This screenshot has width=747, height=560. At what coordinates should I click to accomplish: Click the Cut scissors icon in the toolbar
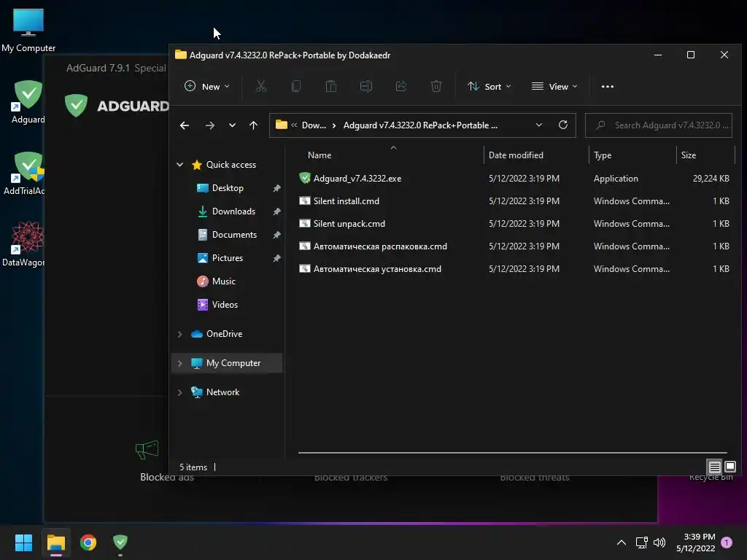[x=260, y=86]
